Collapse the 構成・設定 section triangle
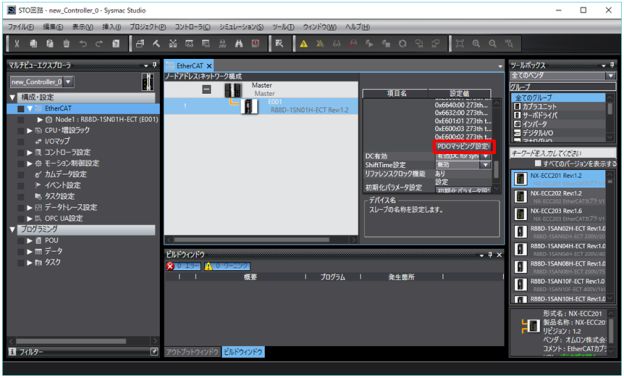This screenshot has width=624, height=378. coord(12,97)
